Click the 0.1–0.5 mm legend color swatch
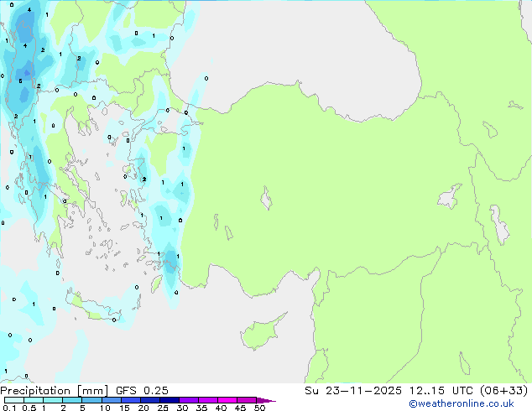Viewport: 532px width, 411px height. [14, 400]
